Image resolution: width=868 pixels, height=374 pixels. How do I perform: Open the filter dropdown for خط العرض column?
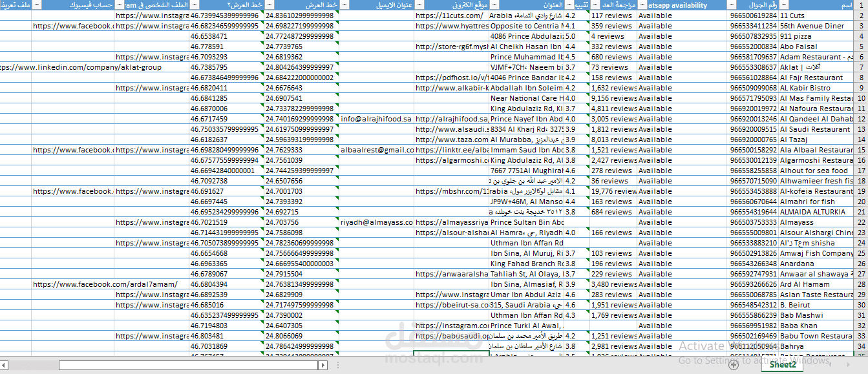pos(270,5)
